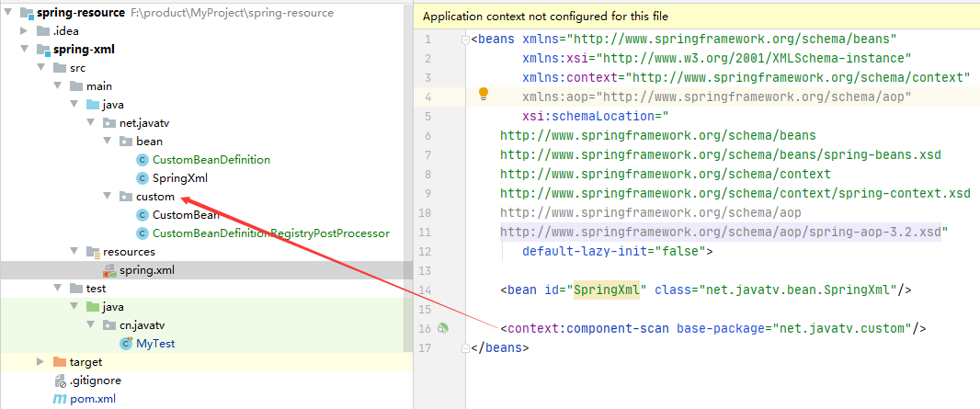Image resolution: width=980 pixels, height=409 pixels.
Task: Click the src folder icon
Action: (x=60, y=68)
